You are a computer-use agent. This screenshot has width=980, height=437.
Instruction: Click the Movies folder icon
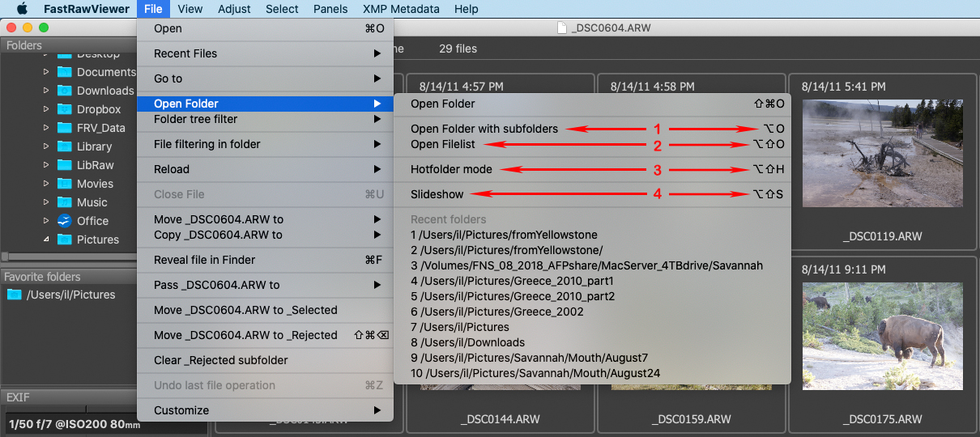65,184
